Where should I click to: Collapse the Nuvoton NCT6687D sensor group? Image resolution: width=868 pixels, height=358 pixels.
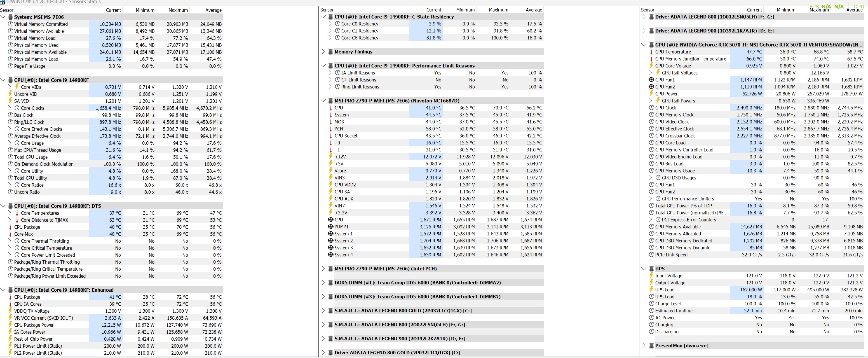[323, 101]
